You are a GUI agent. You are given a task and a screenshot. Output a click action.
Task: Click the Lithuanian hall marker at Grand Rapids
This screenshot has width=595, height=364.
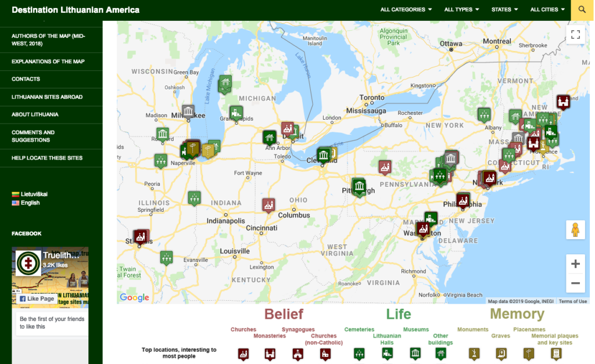235,112
